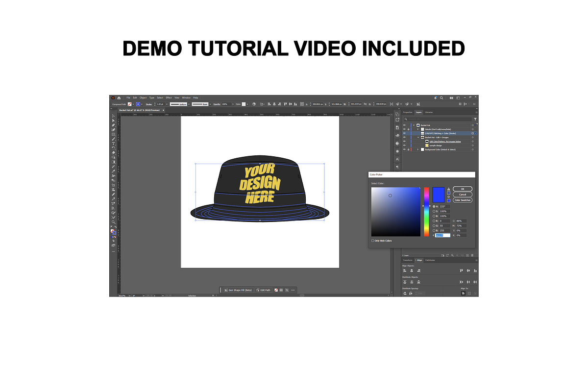Click the Edit Path button
The height and width of the screenshot is (392, 588).
263,290
